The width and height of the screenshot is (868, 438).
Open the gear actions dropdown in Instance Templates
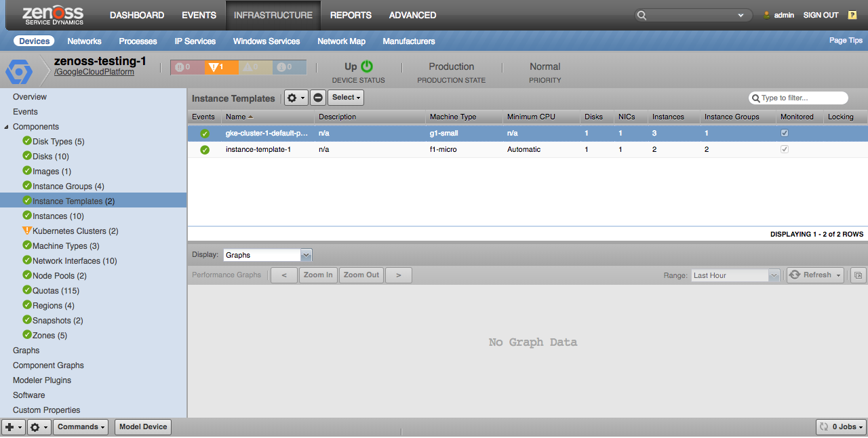(x=296, y=98)
